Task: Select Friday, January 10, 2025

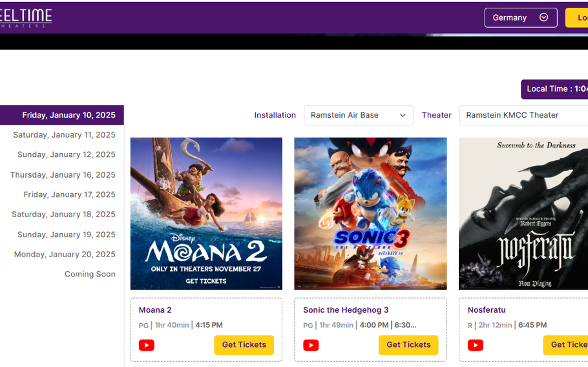Action: pos(62,115)
